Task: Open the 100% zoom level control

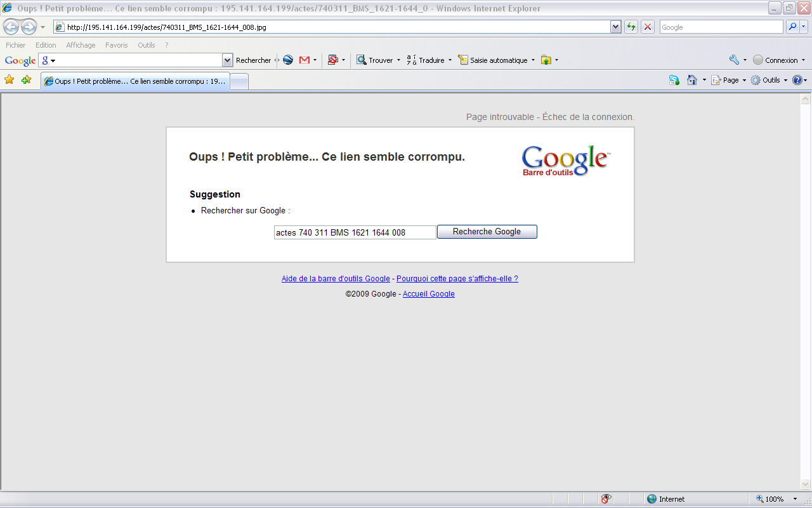Action: point(777,499)
